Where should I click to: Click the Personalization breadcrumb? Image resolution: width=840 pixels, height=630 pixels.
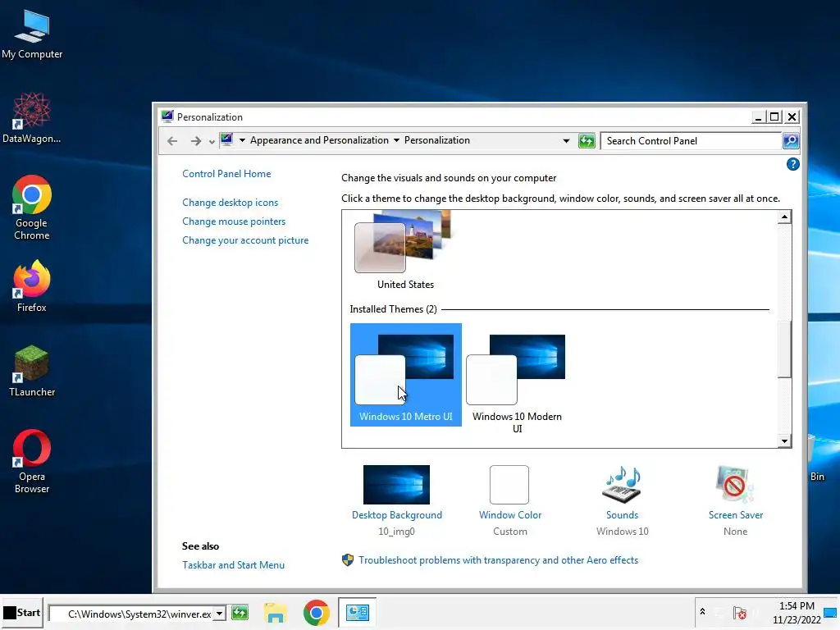(x=436, y=140)
